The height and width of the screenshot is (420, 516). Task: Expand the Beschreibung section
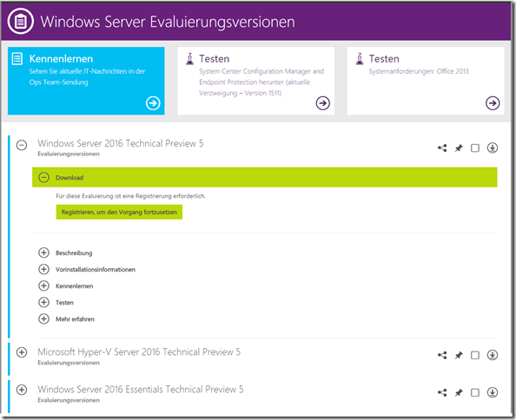[43, 253]
